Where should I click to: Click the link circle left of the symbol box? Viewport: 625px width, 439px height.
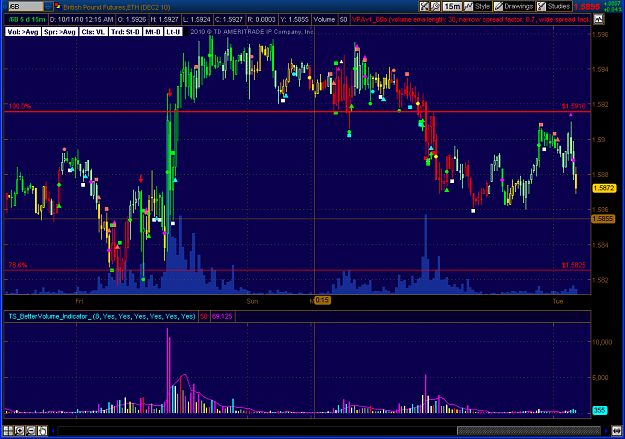(5, 6)
